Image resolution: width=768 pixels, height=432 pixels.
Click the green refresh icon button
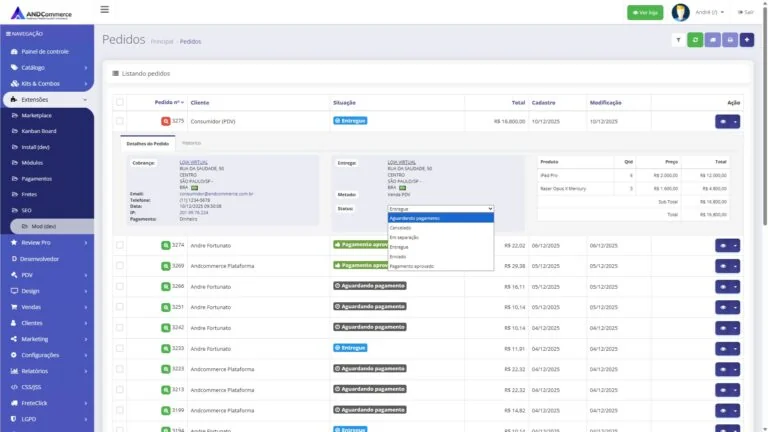click(695, 40)
